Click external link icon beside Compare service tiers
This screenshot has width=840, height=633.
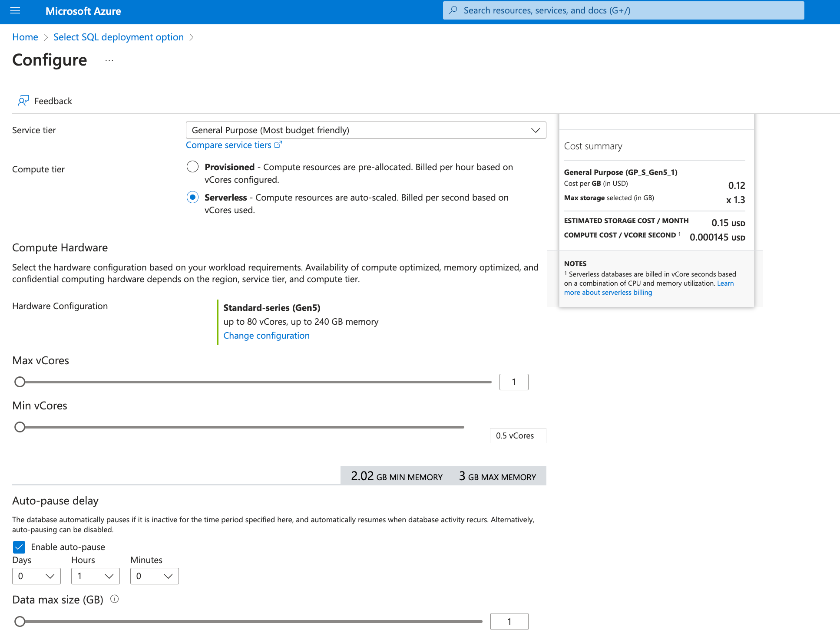click(x=278, y=145)
